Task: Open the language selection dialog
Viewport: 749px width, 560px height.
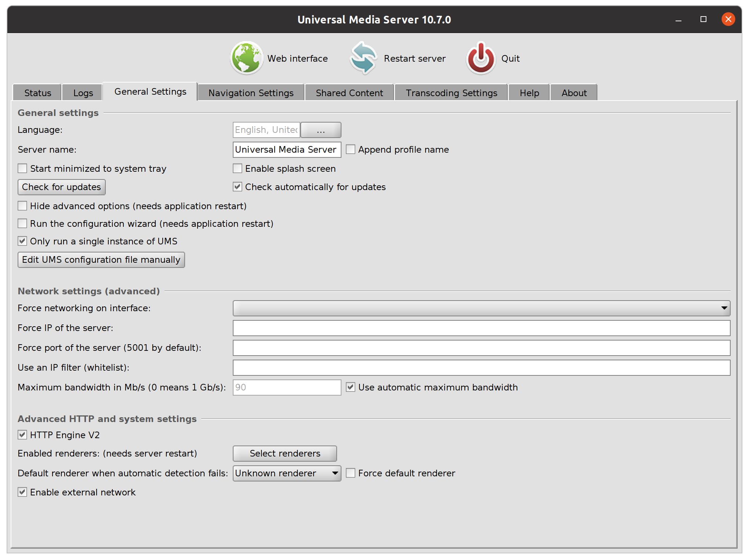Action: [x=320, y=130]
